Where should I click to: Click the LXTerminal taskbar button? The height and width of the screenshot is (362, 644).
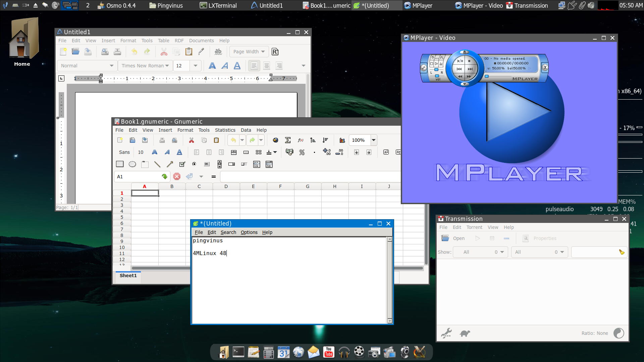(x=218, y=5)
